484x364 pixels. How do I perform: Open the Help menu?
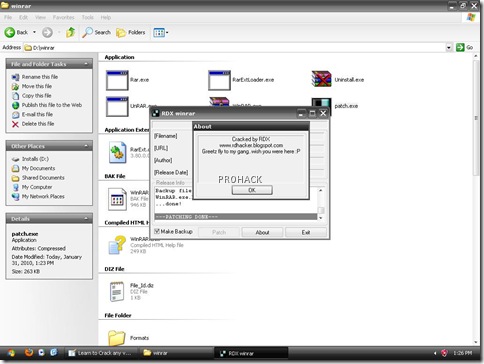click(x=106, y=17)
